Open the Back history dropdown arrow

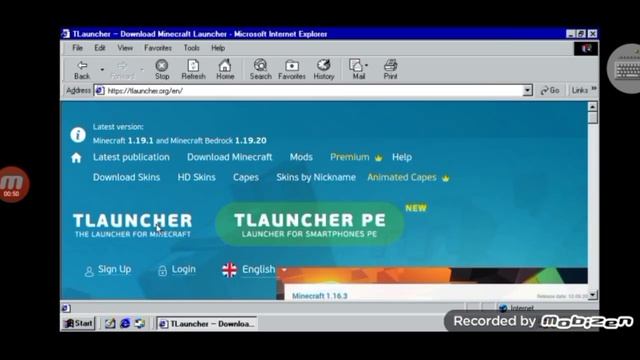[102, 70]
